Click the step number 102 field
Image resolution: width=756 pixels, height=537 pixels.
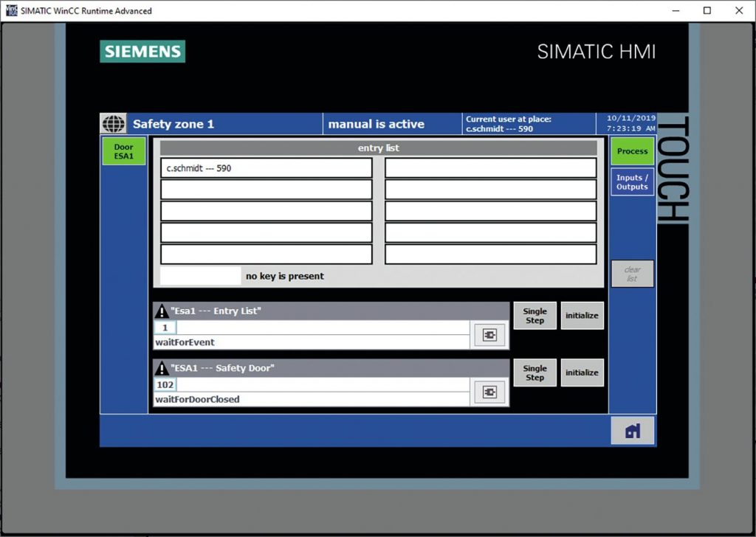coord(165,384)
